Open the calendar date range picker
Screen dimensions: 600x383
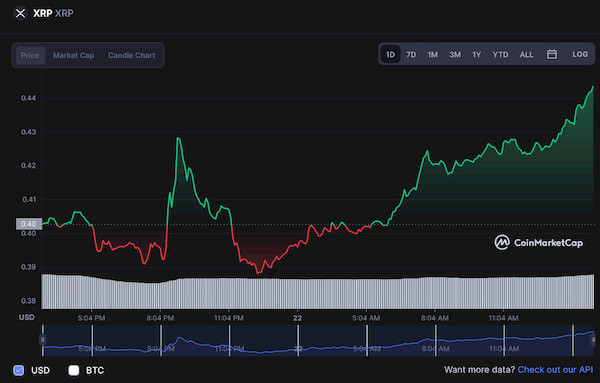click(x=551, y=54)
